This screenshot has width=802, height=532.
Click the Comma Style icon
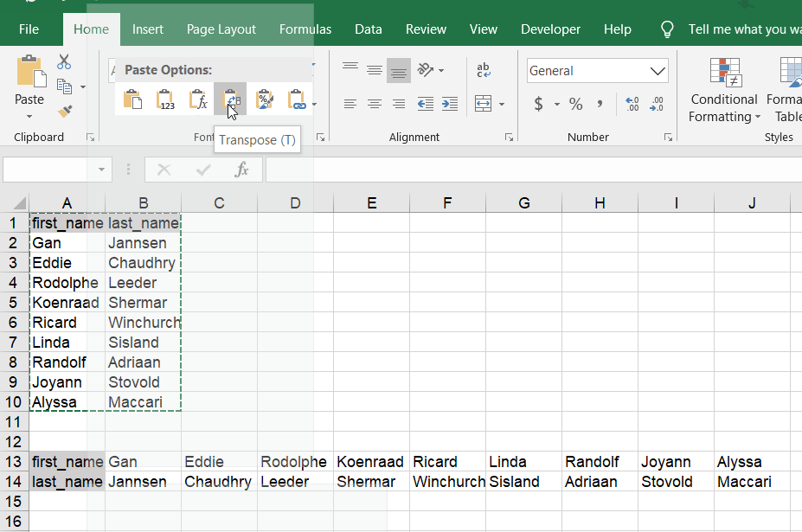pos(601,104)
